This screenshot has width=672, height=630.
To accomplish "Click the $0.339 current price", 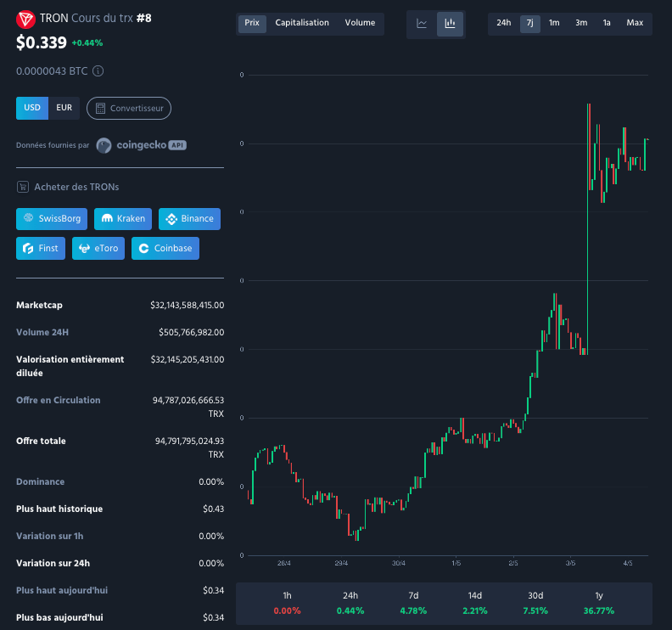I will (42, 42).
